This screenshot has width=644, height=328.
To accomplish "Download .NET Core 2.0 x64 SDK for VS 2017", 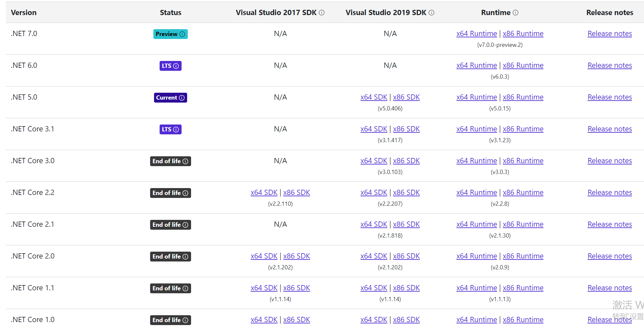I will click(264, 256).
